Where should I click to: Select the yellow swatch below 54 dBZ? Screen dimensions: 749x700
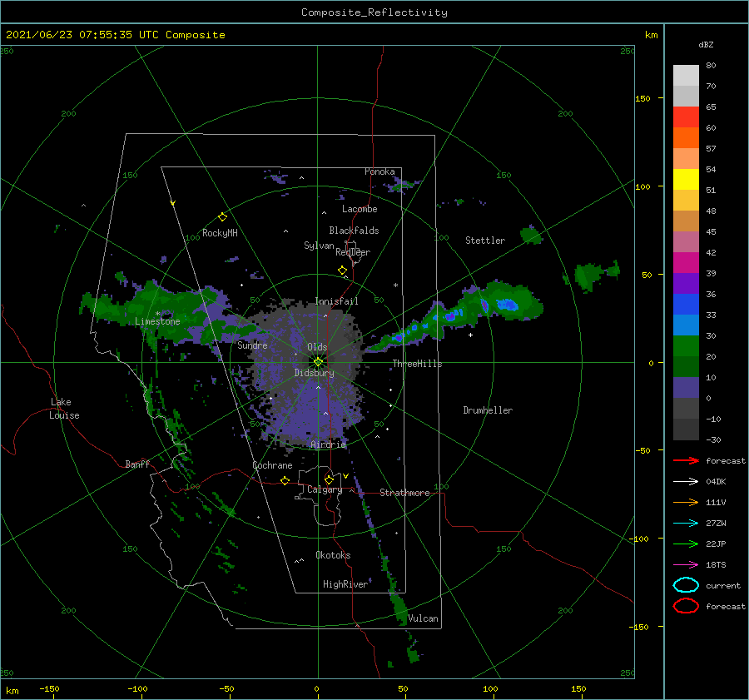[686, 179]
